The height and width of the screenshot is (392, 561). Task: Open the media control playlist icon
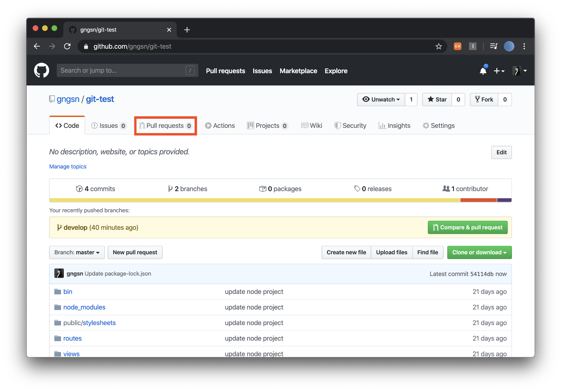point(494,46)
